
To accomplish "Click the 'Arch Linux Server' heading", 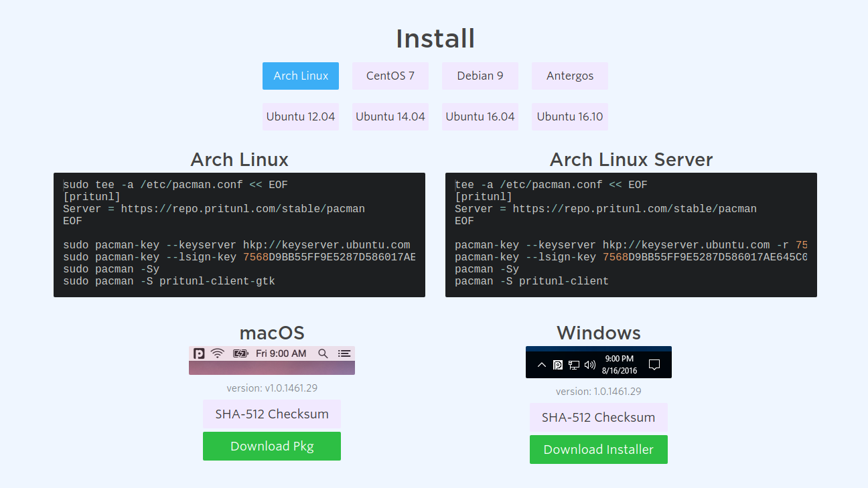I will 631,159.
